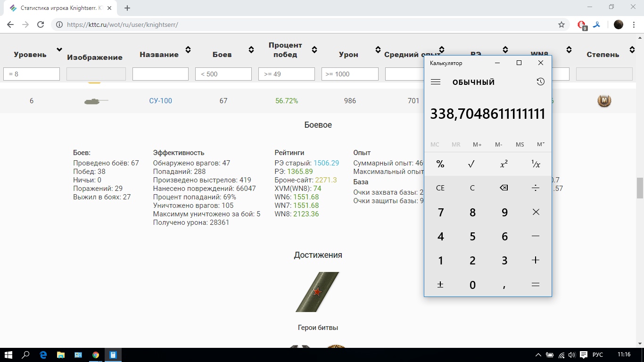The width and height of the screenshot is (644, 362).
Task: Toggle the plus/minus sign key
Action: tap(440, 284)
